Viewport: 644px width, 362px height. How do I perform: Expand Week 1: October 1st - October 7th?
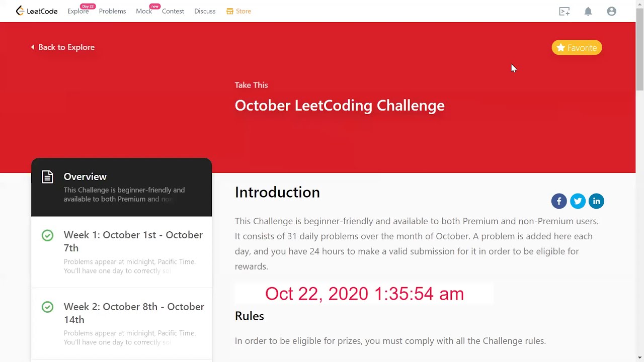(x=133, y=241)
